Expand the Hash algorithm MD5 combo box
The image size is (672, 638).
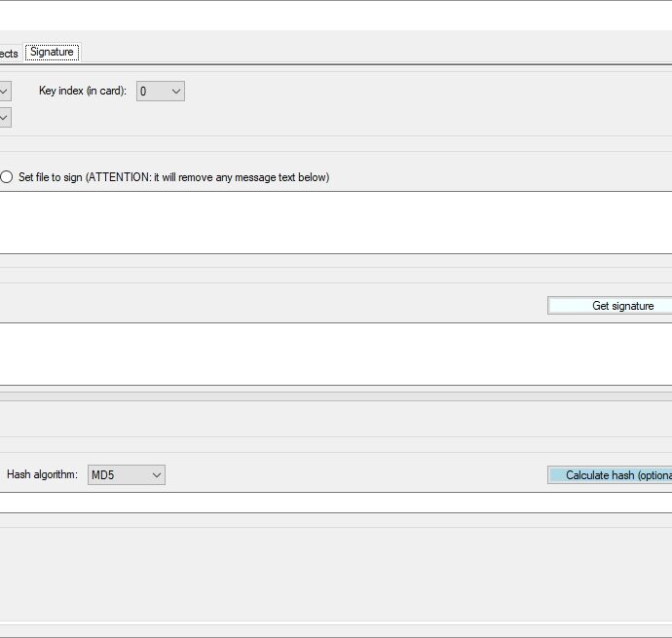pyautogui.click(x=127, y=475)
